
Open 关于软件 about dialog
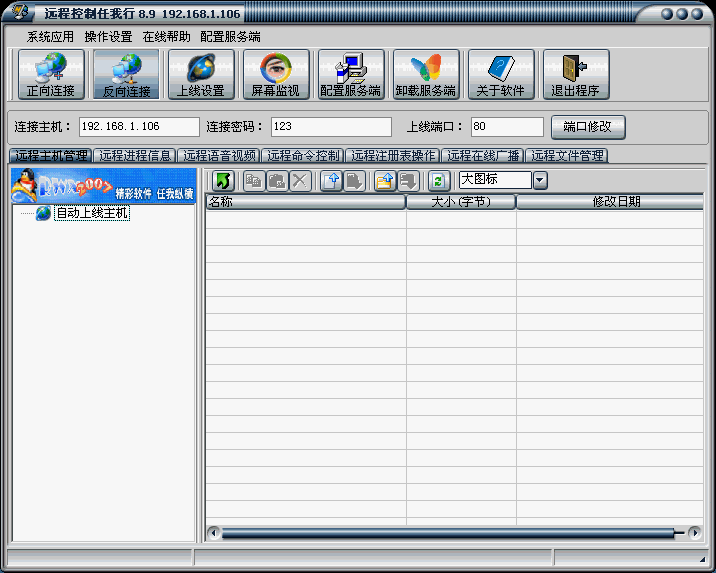tap(501, 75)
